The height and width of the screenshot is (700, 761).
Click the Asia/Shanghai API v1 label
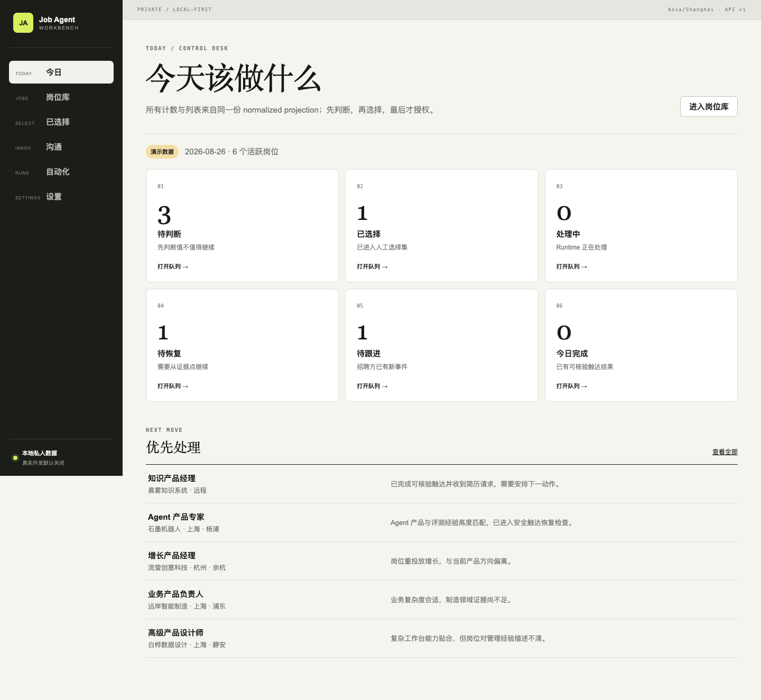[x=707, y=10]
